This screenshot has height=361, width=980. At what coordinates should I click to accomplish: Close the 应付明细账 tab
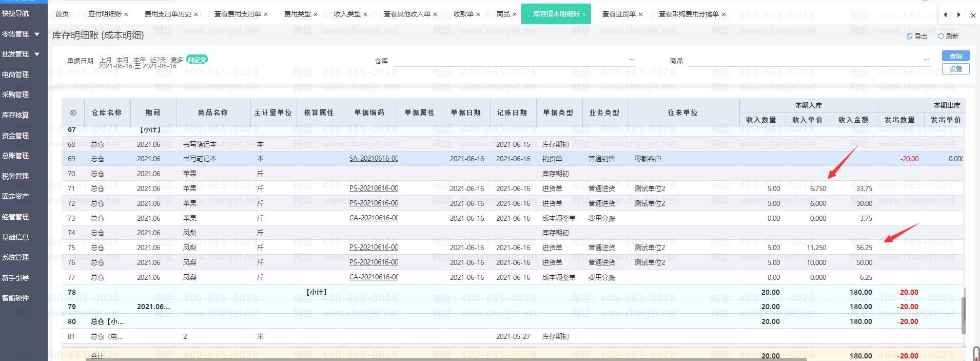tap(126, 14)
